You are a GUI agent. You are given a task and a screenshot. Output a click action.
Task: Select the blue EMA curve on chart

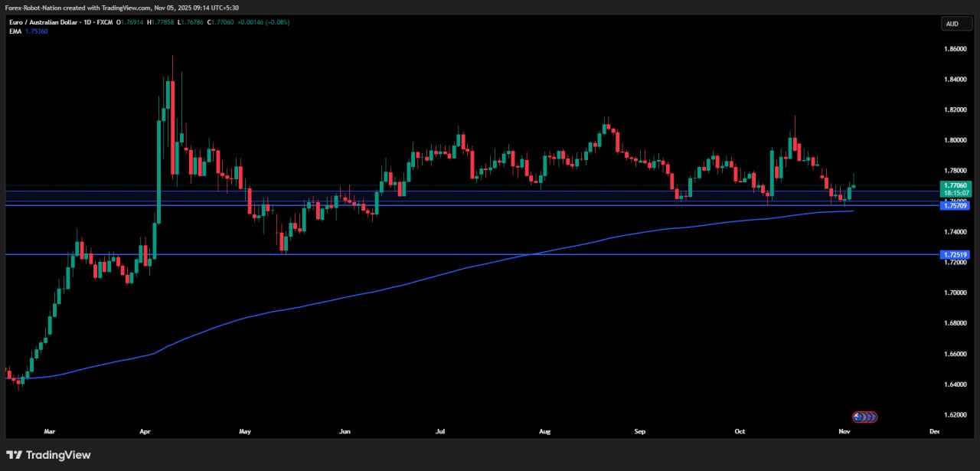pos(383,291)
